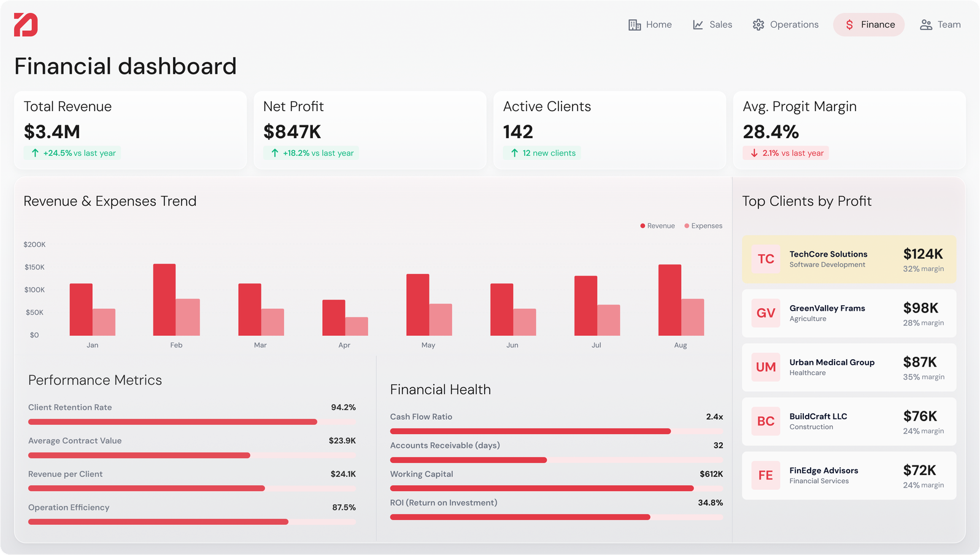Image resolution: width=980 pixels, height=555 pixels.
Task: Click the Jan revenue bar
Action: 81,309
